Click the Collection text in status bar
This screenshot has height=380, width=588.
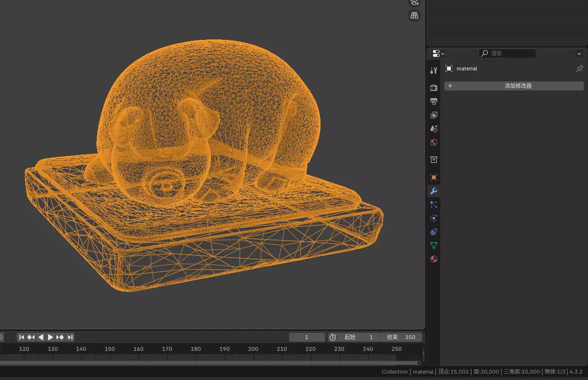394,372
